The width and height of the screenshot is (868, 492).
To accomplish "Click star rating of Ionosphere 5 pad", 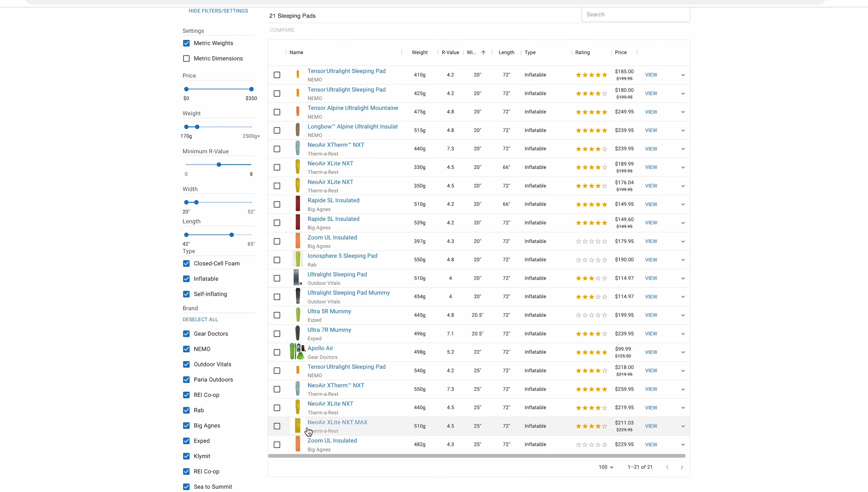I will (x=592, y=260).
